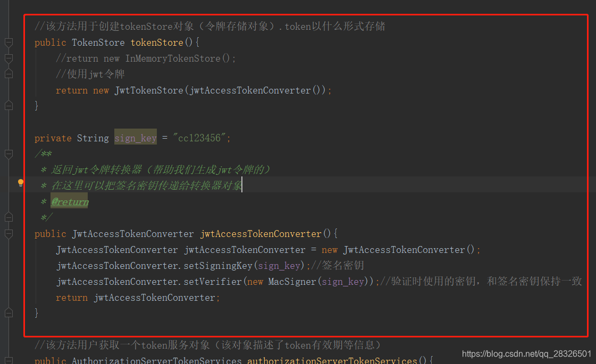Click sign_key argument inside setSigningKey call
The image size is (596, 364).
[x=279, y=266]
